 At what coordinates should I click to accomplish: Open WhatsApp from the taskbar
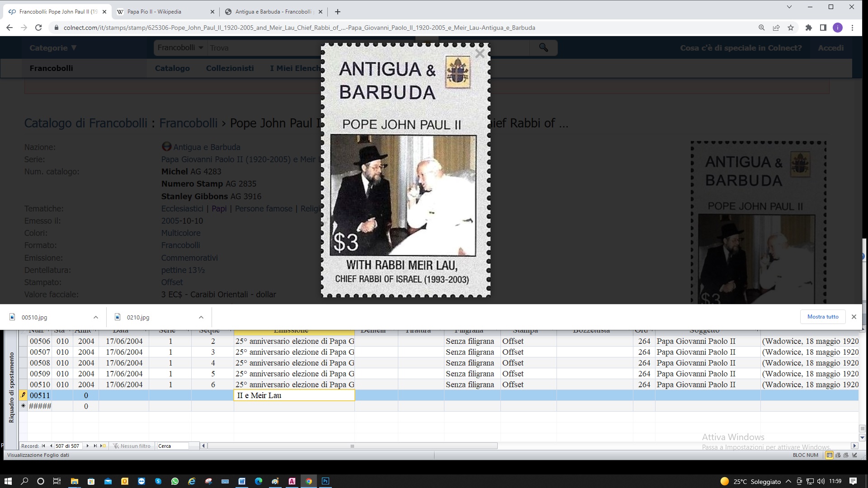click(175, 481)
